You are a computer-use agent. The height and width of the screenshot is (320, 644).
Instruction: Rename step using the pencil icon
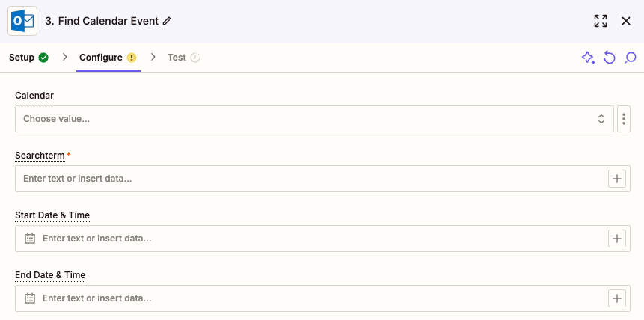167,22
